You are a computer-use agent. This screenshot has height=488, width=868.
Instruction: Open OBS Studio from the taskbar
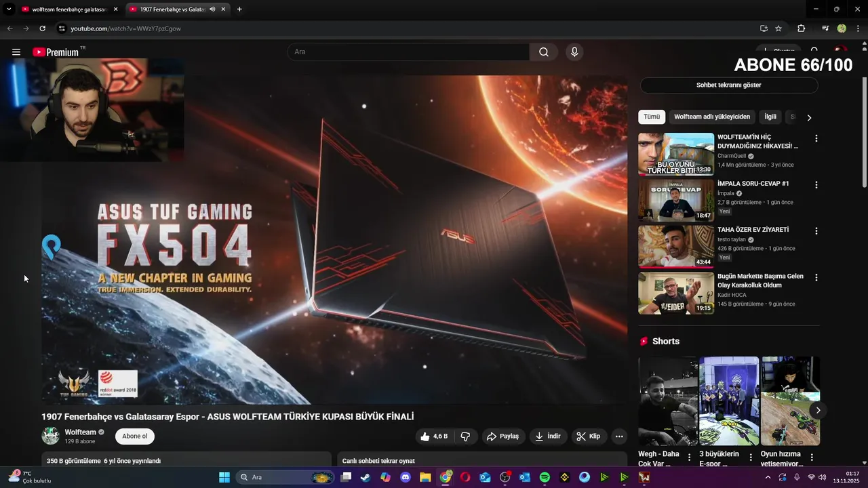(505, 477)
